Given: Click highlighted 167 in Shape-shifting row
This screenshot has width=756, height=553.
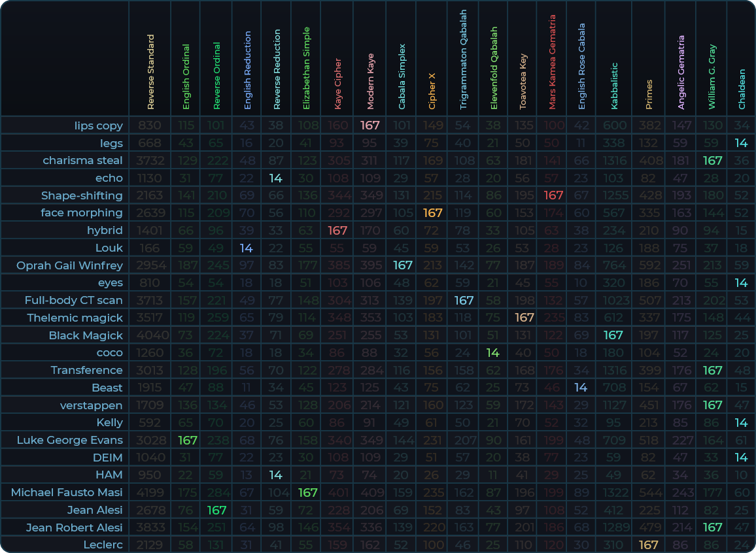Looking at the screenshot, I should click(x=553, y=195).
